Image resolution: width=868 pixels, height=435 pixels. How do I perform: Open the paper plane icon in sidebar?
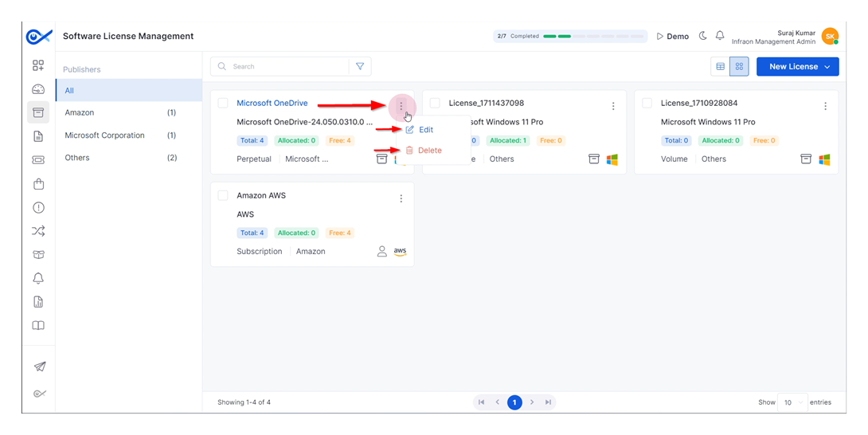pos(39,366)
